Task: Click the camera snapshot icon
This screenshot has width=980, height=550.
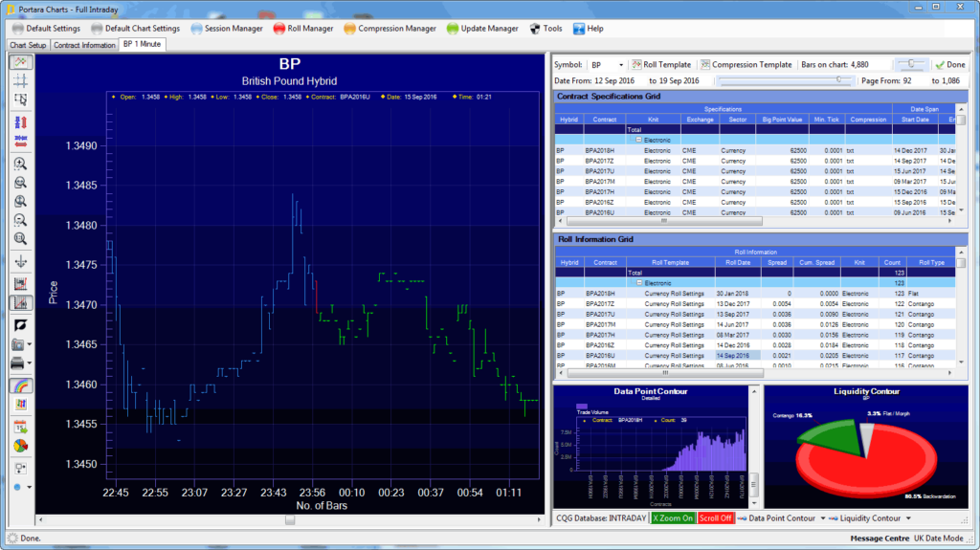Action: (17, 344)
